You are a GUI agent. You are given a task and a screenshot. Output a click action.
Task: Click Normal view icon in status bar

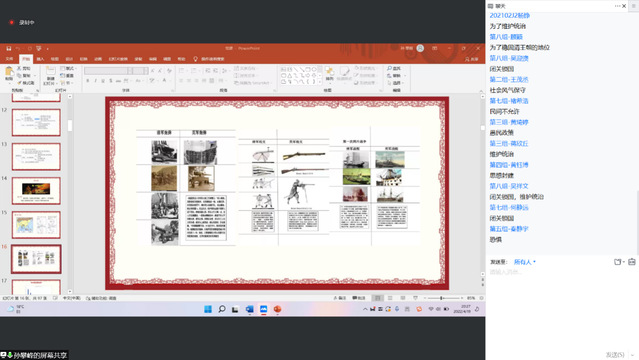pyautogui.click(x=378, y=298)
